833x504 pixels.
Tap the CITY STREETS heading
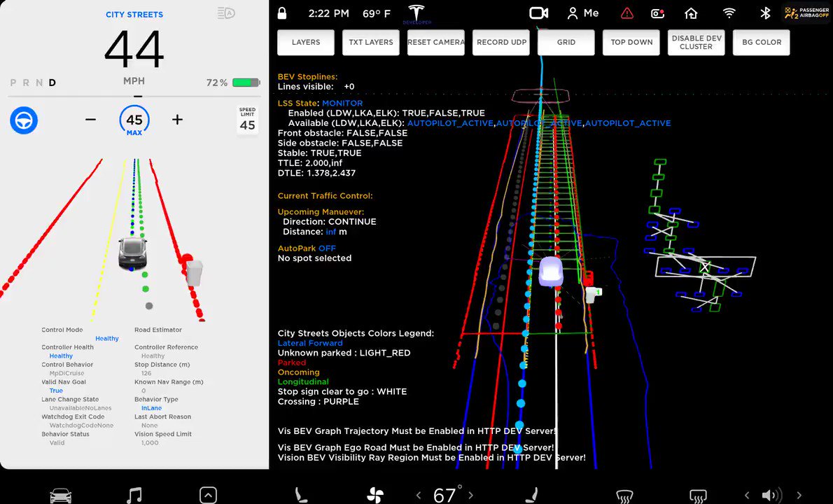tap(134, 14)
